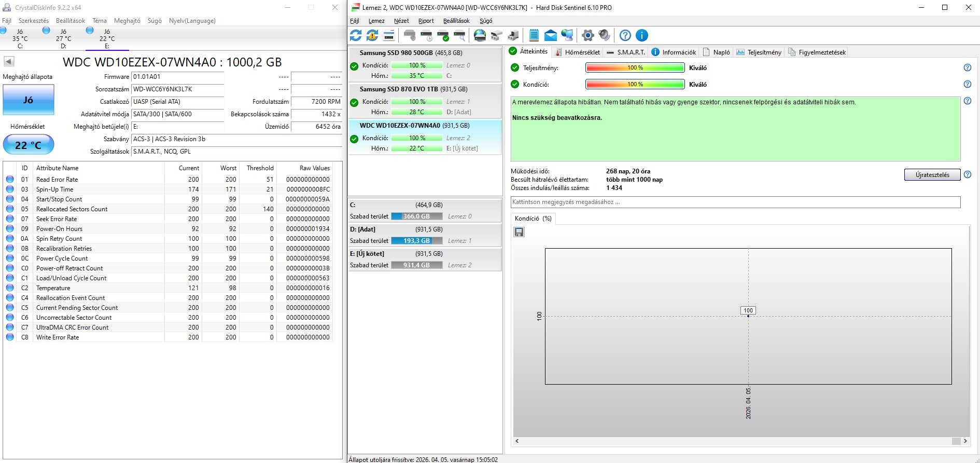Click the refresh icon with yellow warning triangle
Viewport: 980px width, 463px height.
372,35
